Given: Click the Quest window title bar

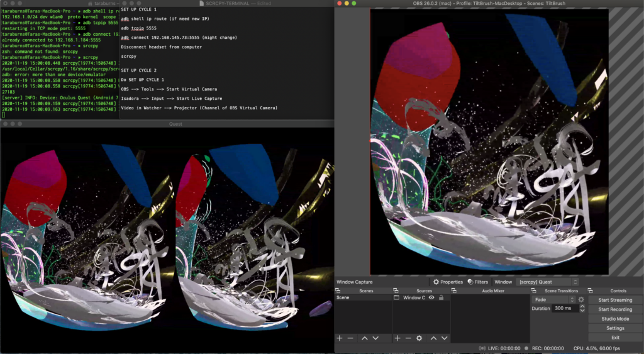Looking at the screenshot, I should coord(167,124).
